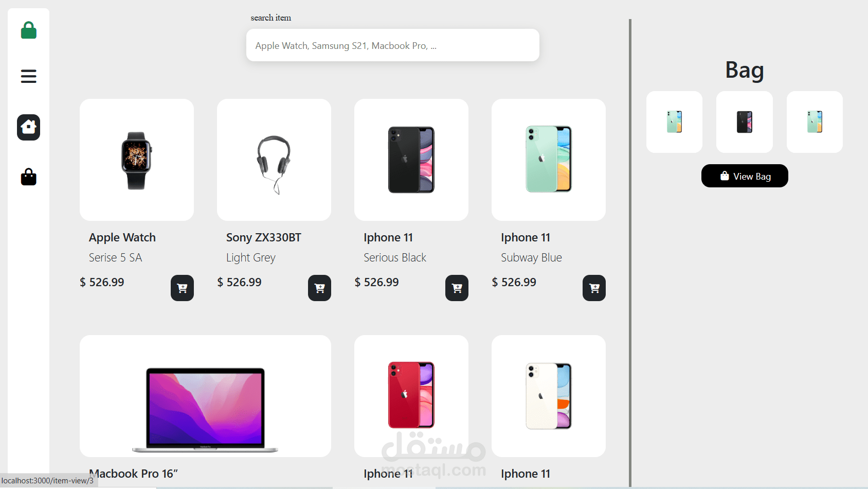Click the Iphone 11 Subway Blue title
868x489 pixels.
tap(526, 237)
